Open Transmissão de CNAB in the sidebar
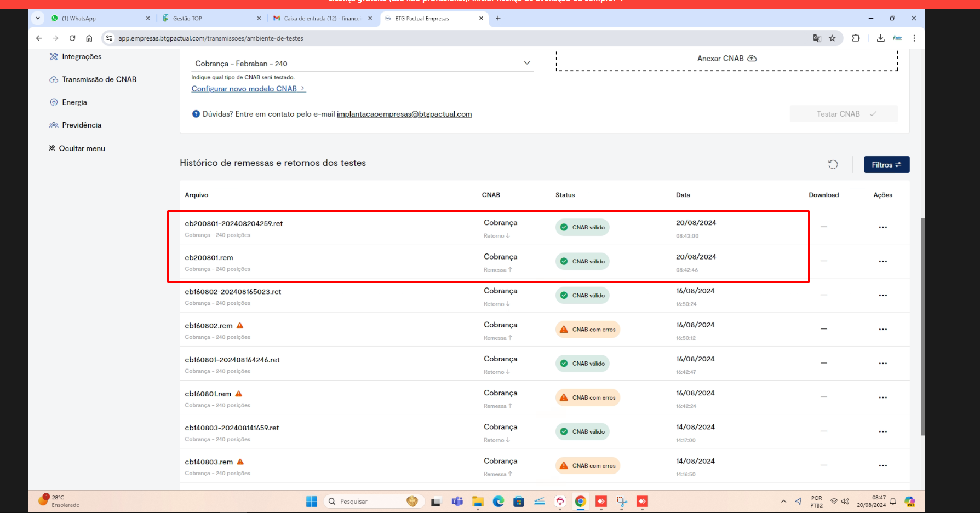 pyautogui.click(x=93, y=79)
